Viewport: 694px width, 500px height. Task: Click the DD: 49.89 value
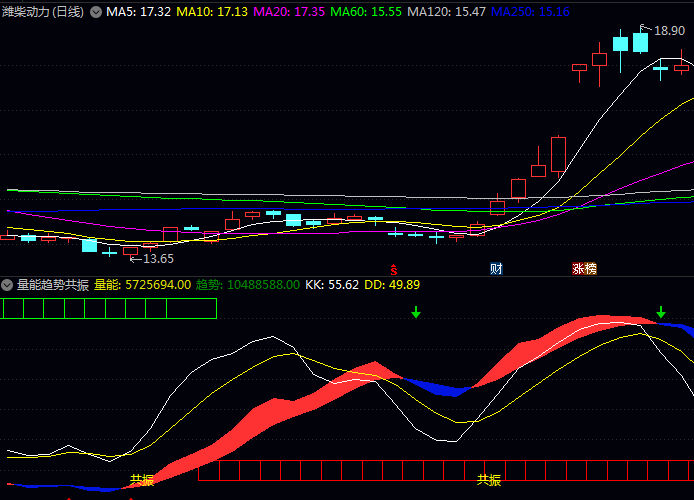coord(392,285)
